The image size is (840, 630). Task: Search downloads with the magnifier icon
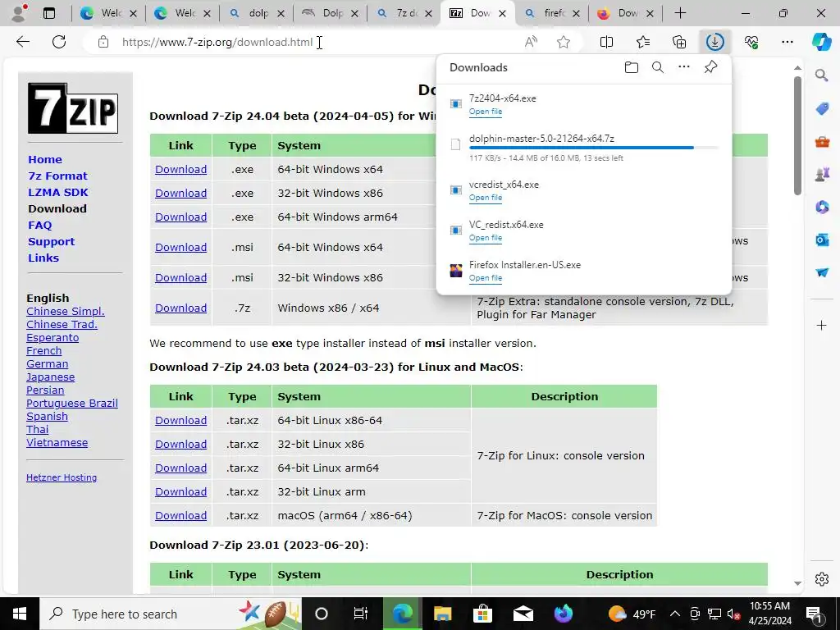pos(658,67)
